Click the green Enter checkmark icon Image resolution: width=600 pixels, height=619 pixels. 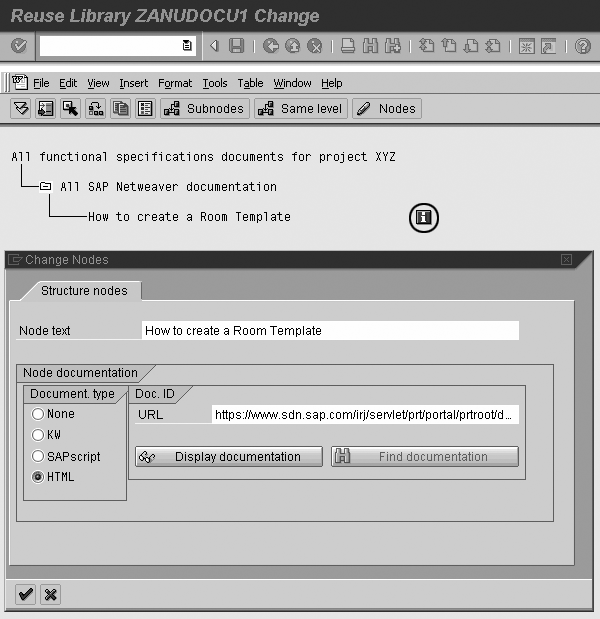18,46
